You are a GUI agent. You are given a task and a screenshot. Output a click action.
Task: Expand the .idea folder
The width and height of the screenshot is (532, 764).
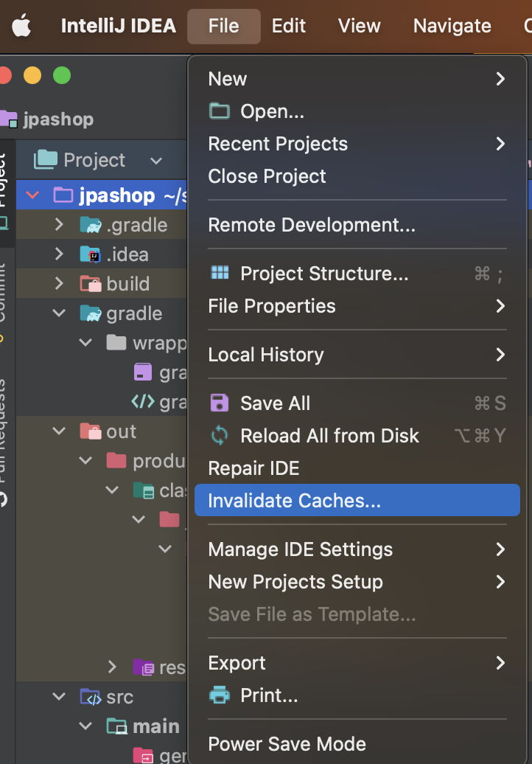pos(59,254)
